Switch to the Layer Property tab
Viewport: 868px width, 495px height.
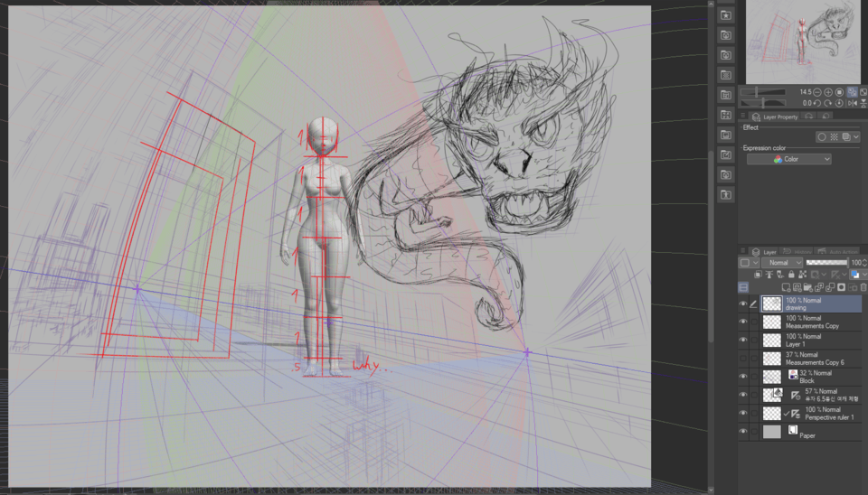click(x=774, y=117)
